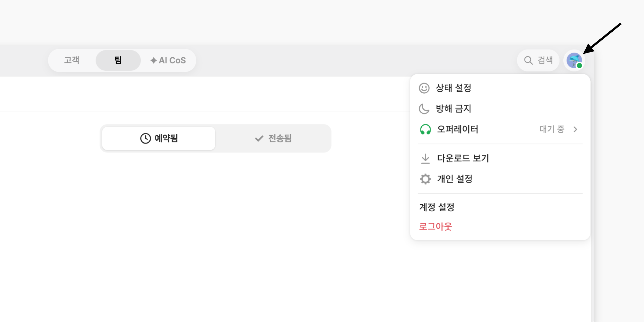Click the dolphin profile avatar
This screenshot has width=644, height=322.
pyautogui.click(x=574, y=60)
